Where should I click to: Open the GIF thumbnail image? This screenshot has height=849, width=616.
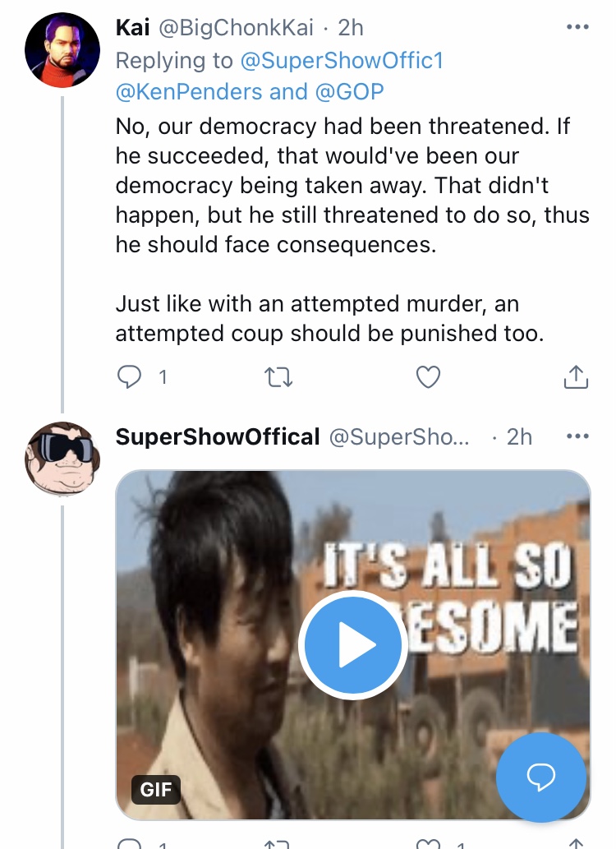coord(353,645)
